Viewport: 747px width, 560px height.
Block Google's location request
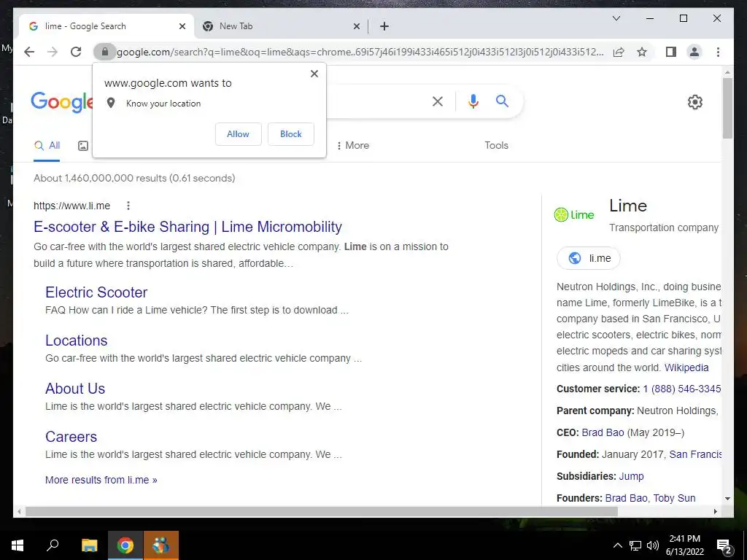pyautogui.click(x=290, y=134)
